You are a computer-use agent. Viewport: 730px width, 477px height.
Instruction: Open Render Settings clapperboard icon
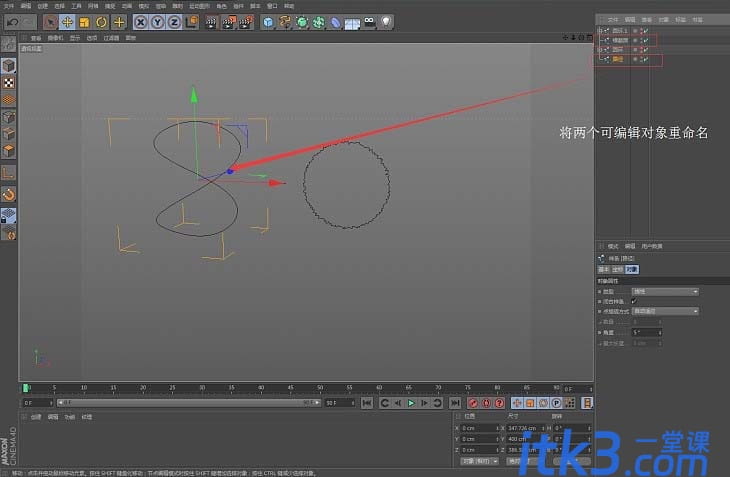tap(246, 22)
